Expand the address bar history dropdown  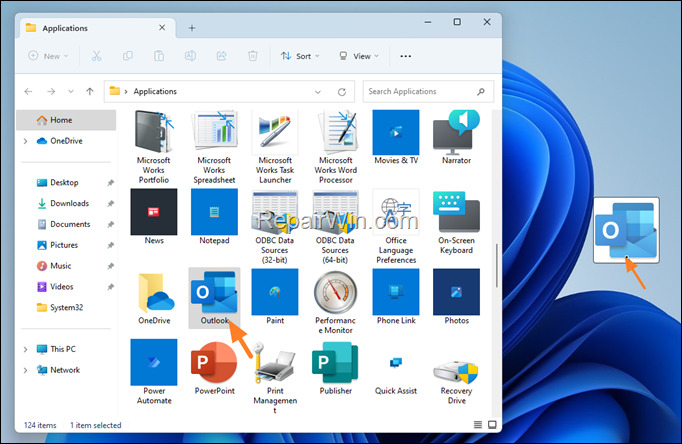[318, 92]
